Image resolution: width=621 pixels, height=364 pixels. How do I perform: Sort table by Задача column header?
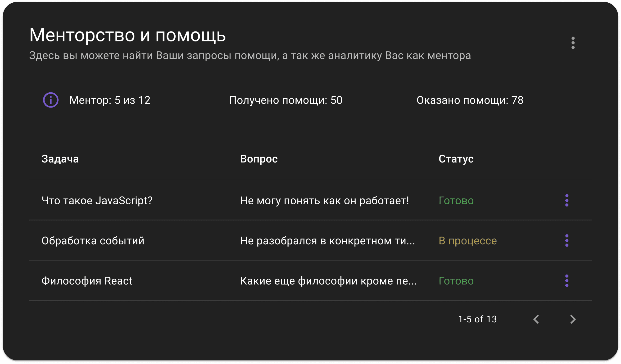tap(60, 159)
